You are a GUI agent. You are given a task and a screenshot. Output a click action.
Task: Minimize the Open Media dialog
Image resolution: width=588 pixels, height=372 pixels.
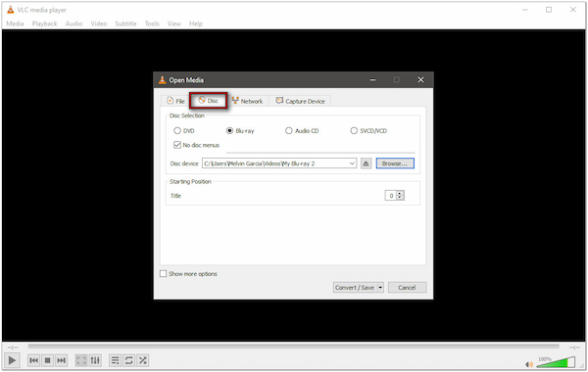[x=372, y=80]
